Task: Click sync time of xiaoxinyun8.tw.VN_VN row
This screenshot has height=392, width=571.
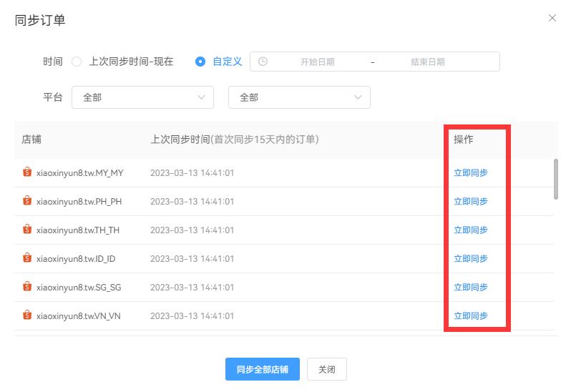Action: (192, 316)
